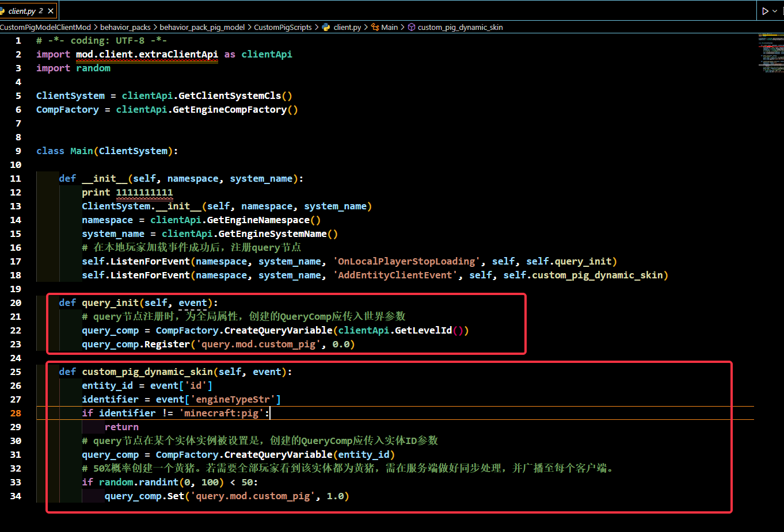Click line number 20 in gutter
This screenshot has height=532, width=784.
tap(16, 303)
